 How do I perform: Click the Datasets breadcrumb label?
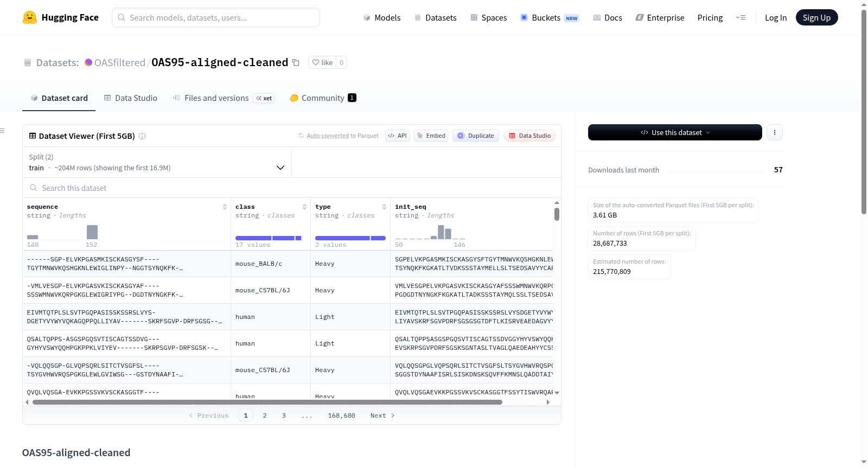pyautogui.click(x=58, y=62)
